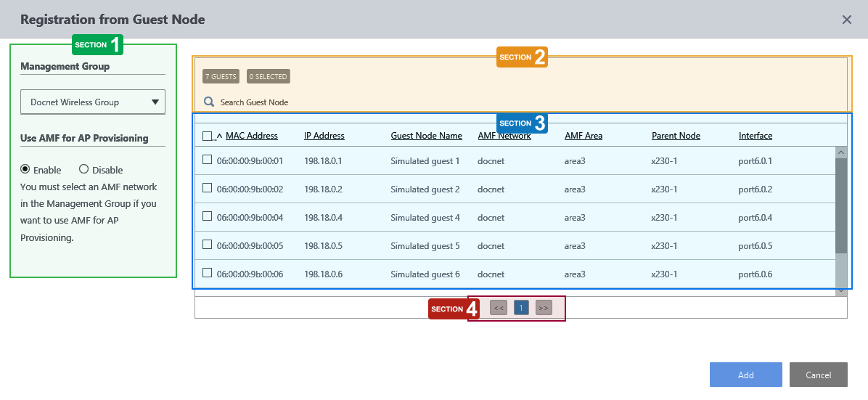Sort table by Guest Node Name
Screen dimensions: 868x400
pos(426,136)
